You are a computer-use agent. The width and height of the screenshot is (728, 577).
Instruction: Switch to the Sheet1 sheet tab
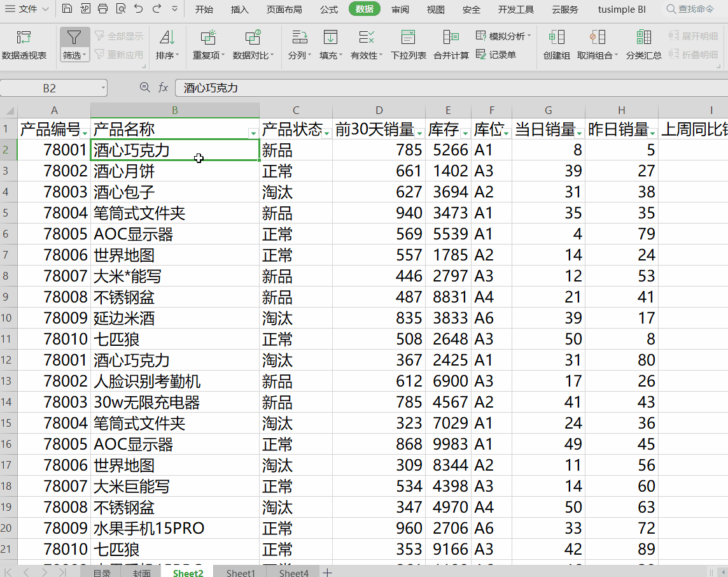pyautogui.click(x=241, y=573)
